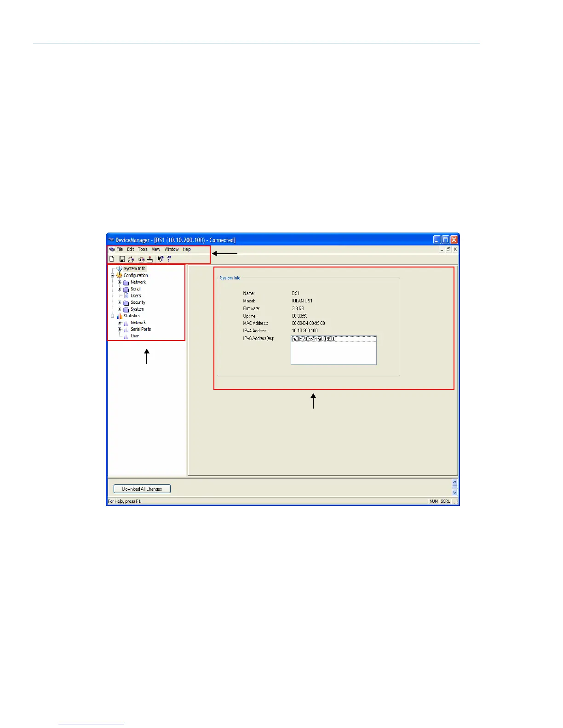563x728 pixels.
Task: Collapse the Configuration tree node
Action: pos(112,276)
